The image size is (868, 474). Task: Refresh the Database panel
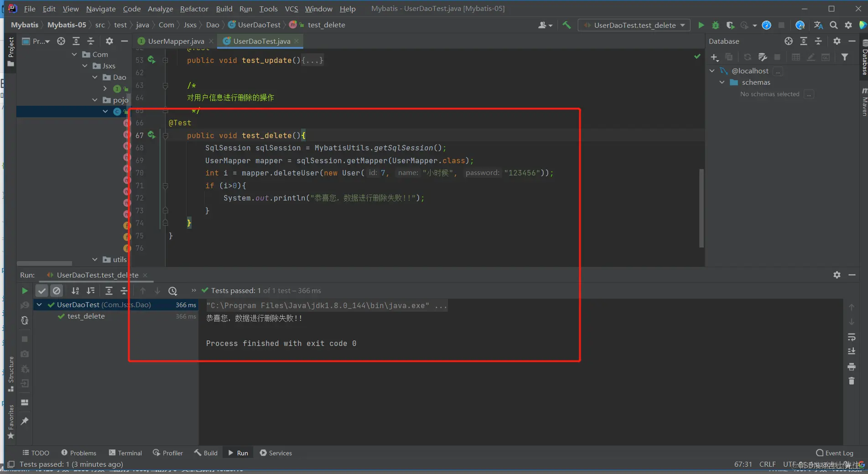(747, 57)
